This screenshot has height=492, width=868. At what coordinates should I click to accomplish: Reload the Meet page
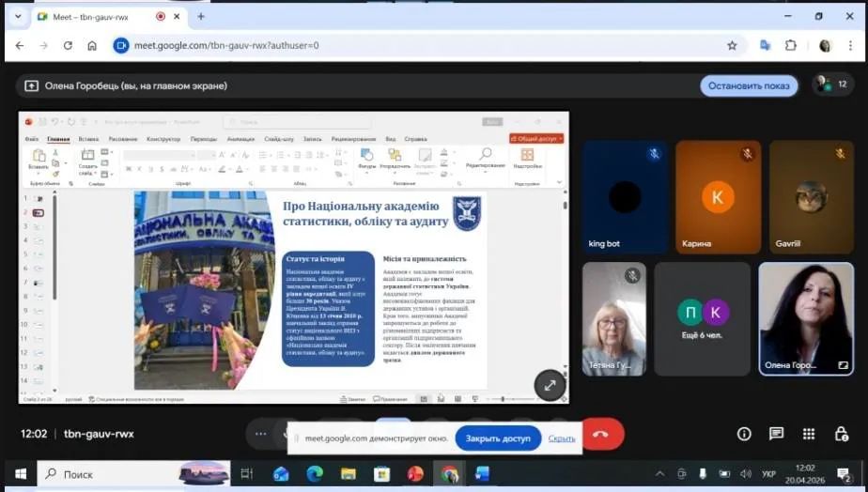68,45
